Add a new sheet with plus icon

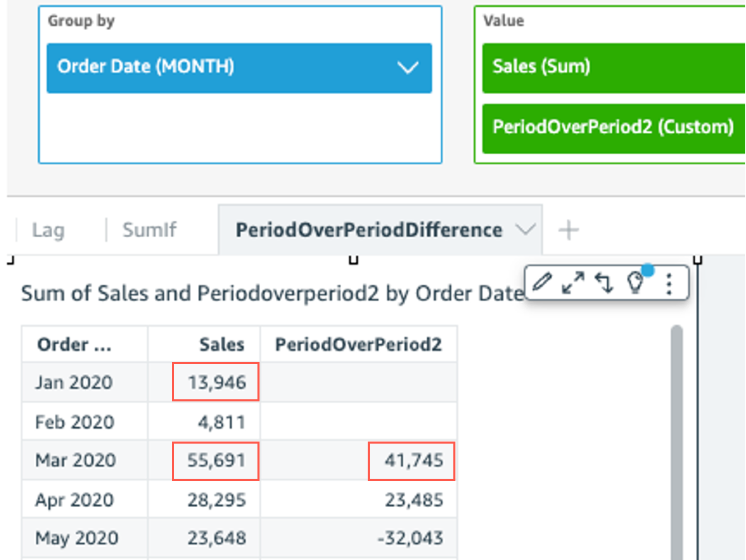(x=568, y=230)
